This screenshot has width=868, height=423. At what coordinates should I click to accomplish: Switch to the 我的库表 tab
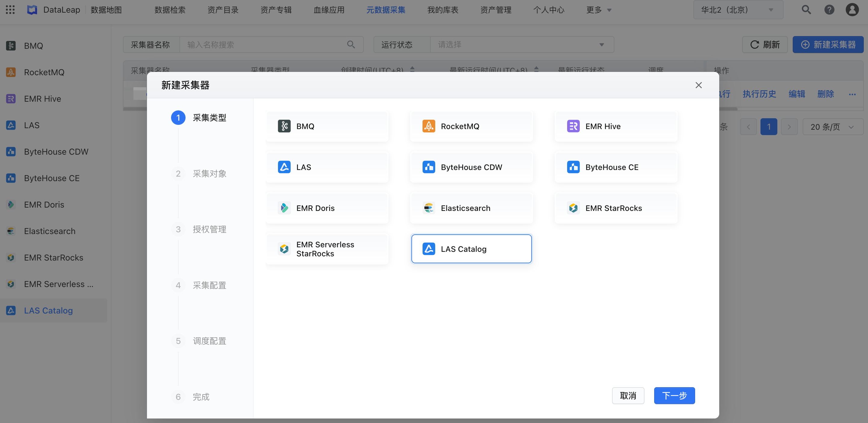(443, 10)
